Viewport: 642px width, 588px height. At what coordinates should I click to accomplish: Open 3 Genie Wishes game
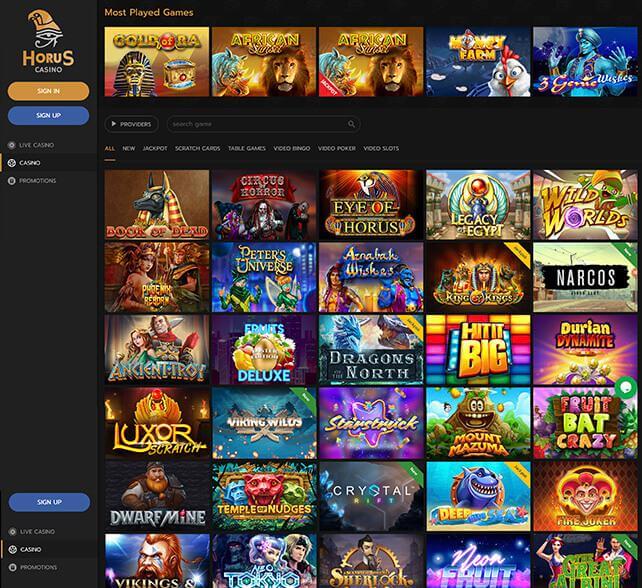pos(585,62)
